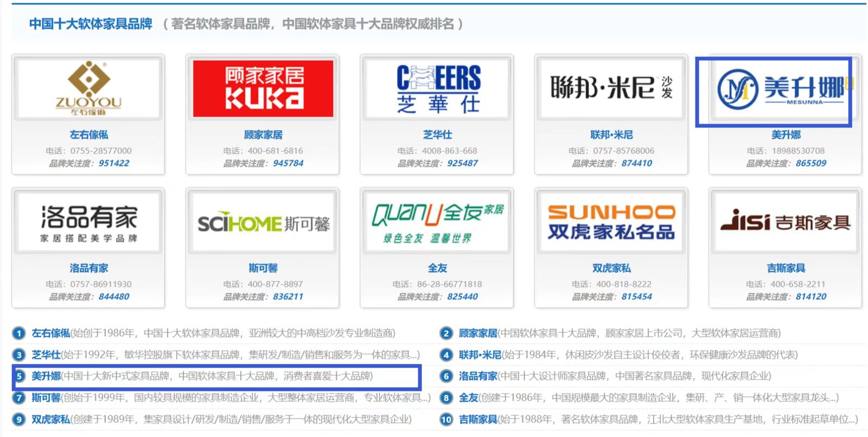Click brand attention value 951422
Viewport: 868px width, 437px height.
click(x=114, y=163)
